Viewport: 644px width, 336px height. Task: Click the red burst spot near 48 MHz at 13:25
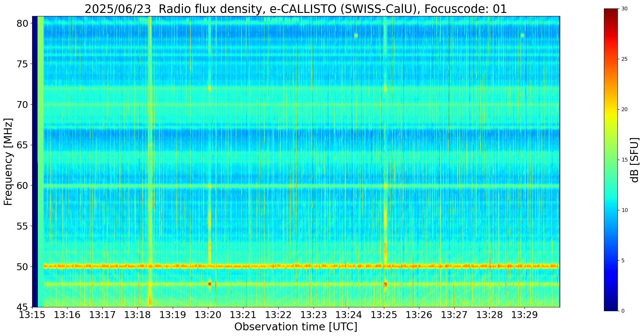coord(385,284)
